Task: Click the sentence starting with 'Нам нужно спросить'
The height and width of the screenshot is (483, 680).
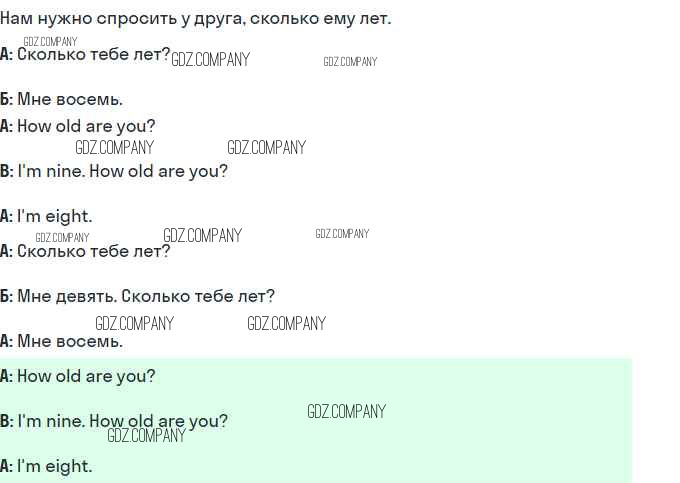Action: pyautogui.click(x=196, y=19)
